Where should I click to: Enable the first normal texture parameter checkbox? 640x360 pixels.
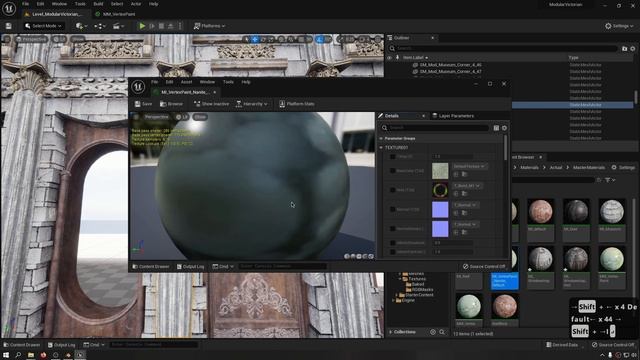click(393, 209)
